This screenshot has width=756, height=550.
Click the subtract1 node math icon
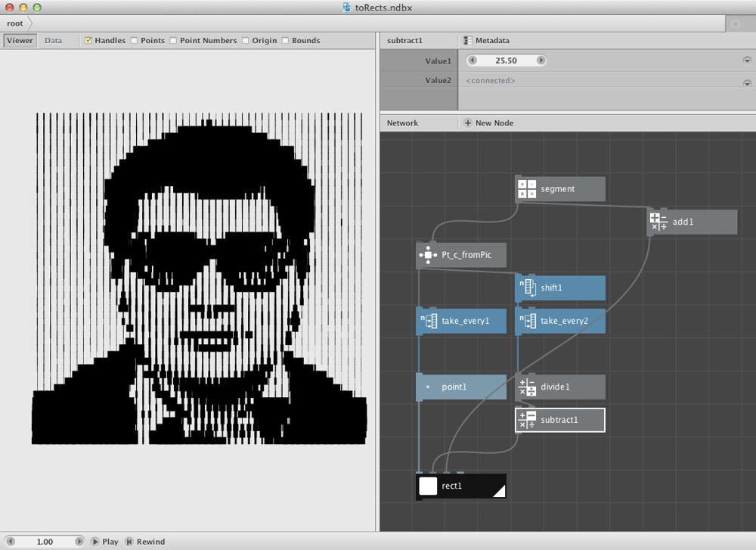pyautogui.click(x=526, y=420)
